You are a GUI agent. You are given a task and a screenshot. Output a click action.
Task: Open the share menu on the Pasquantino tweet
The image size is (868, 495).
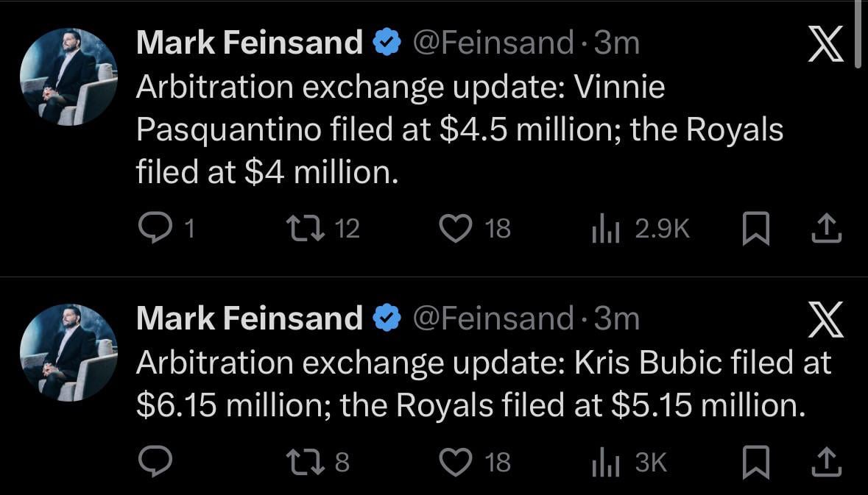click(827, 228)
